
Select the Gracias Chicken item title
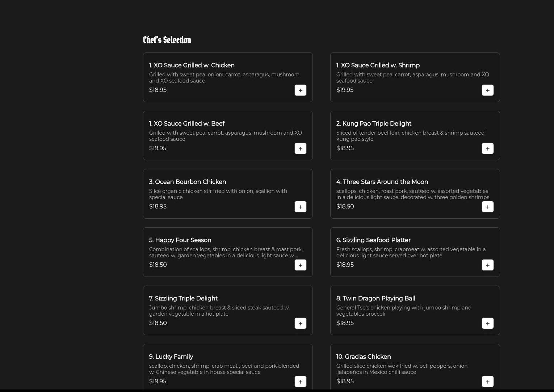coord(364,357)
